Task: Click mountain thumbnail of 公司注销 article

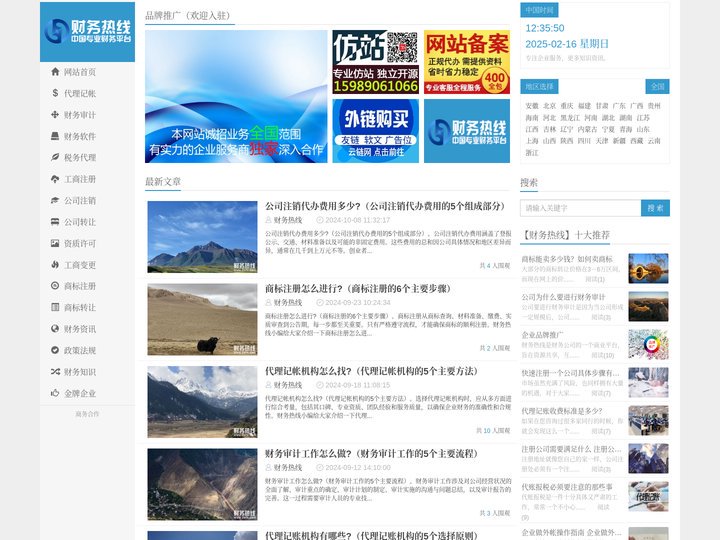Action: (202, 237)
